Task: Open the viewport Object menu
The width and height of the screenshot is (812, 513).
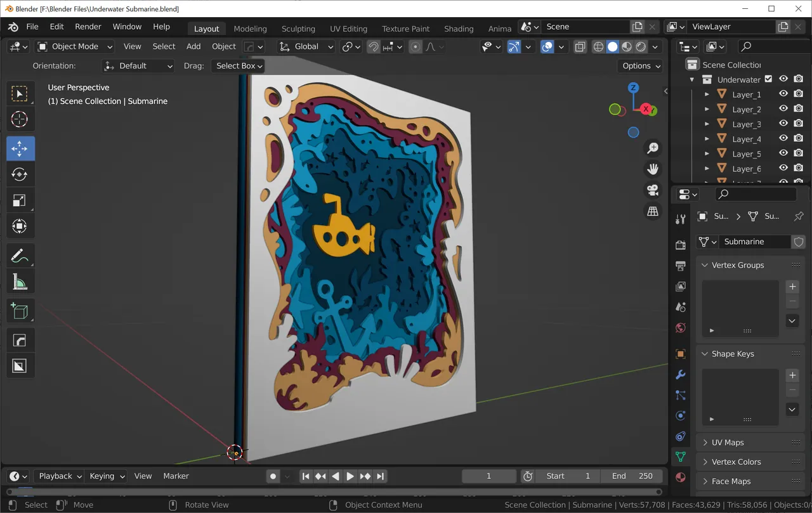Action: (x=224, y=46)
